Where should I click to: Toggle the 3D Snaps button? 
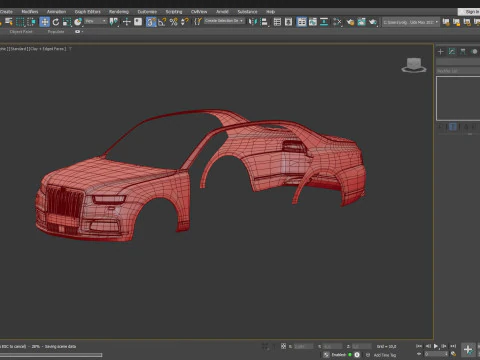point(151,22)
